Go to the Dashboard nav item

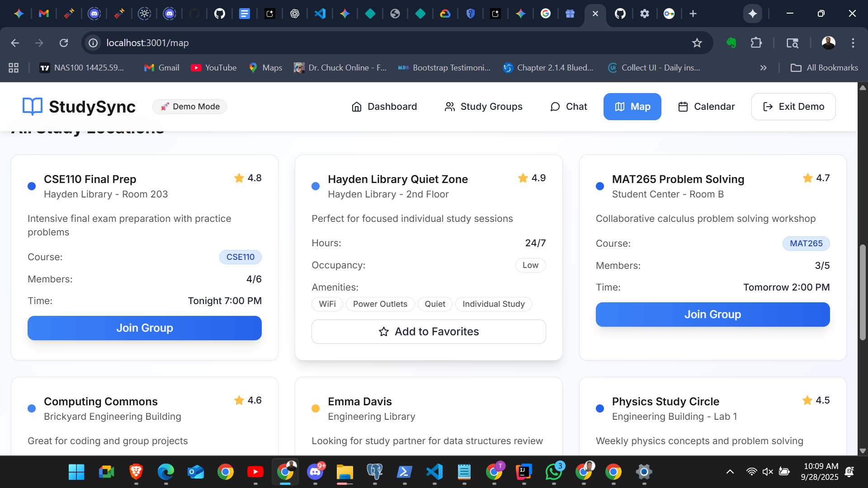pyautogui.click(x=384, y=107)
